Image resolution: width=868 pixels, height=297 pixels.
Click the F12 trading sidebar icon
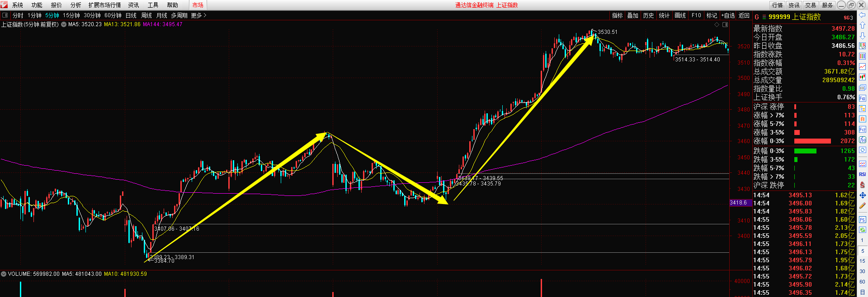pyautogui.click(x=862, y=130)
